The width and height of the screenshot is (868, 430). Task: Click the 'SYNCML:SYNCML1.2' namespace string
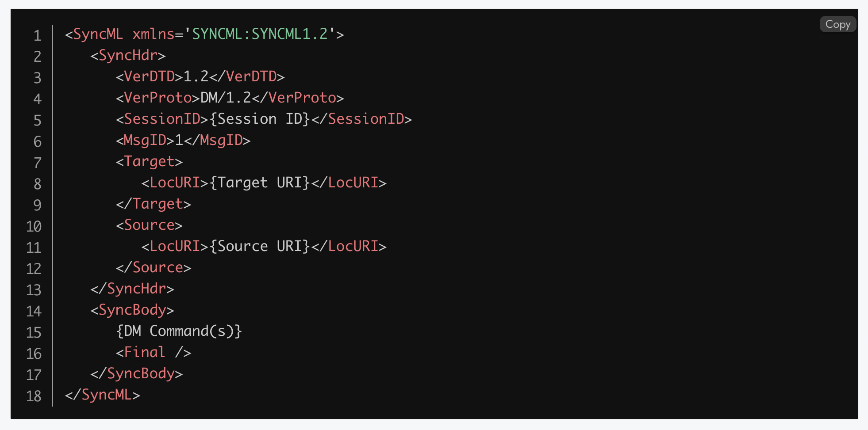pos(260,34)
